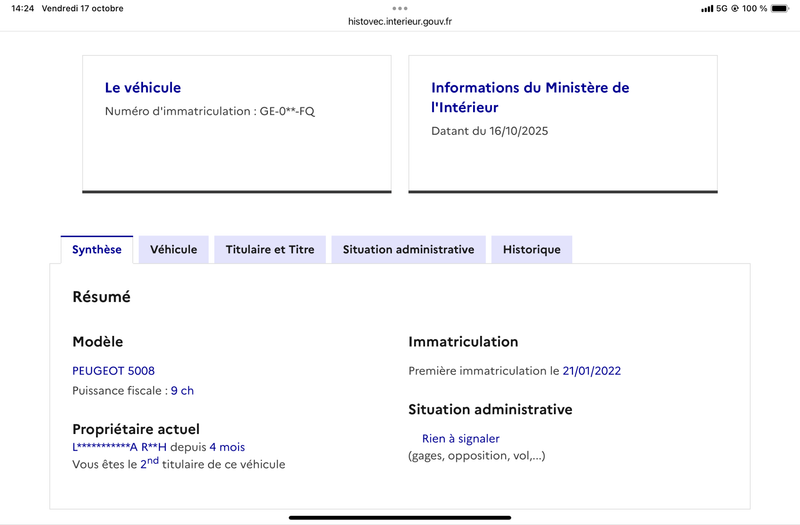The image size is (800, 525).
Task: Select the Situation administrative tab
Action: tap(408, 249)
